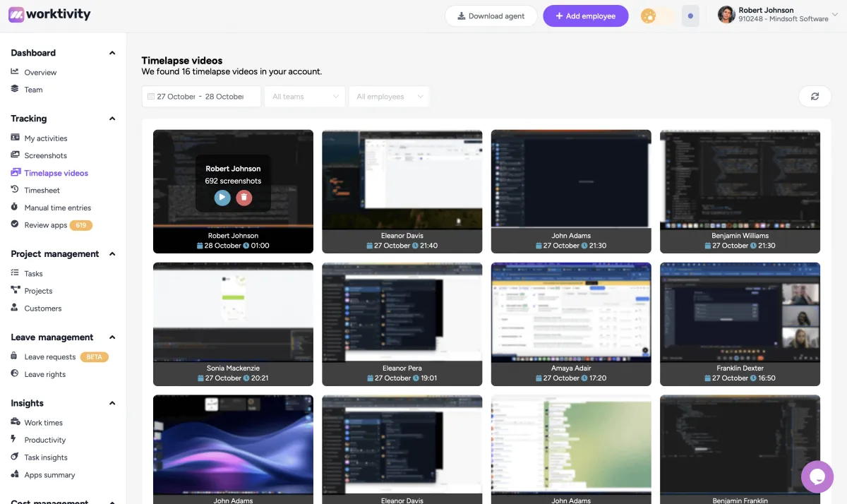Viewport: 847px width, 504px height.
Task: Open Benjamin Williams 21:30 timelapse thumbnail
Action: click(740, 191)
